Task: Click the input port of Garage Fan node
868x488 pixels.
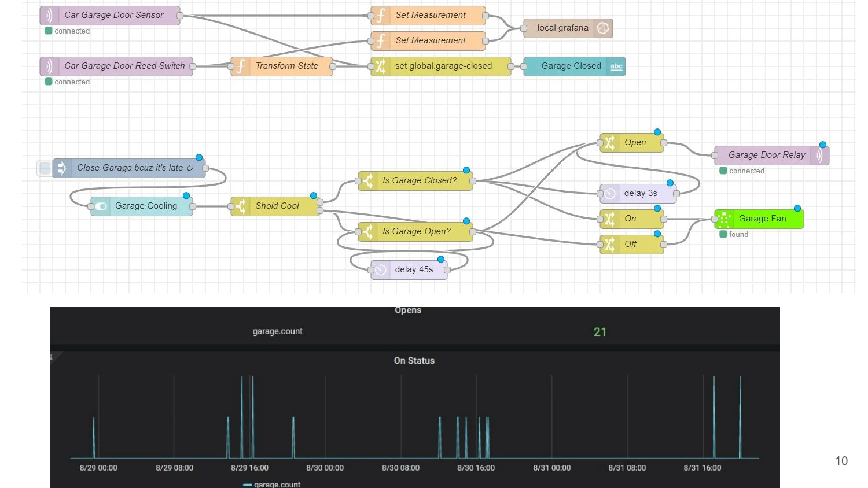Action: 715,219
